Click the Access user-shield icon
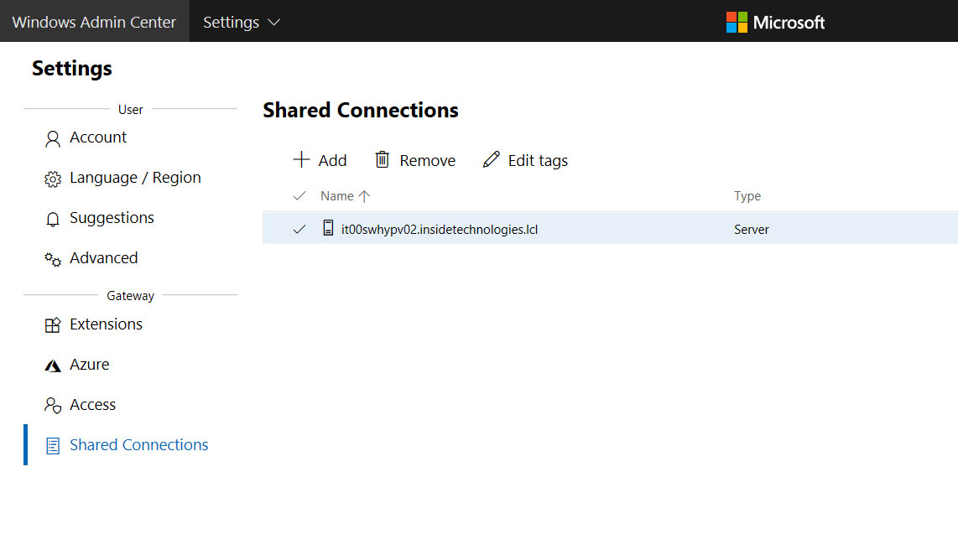The image size is (958, 560). [x=53, y=406]
